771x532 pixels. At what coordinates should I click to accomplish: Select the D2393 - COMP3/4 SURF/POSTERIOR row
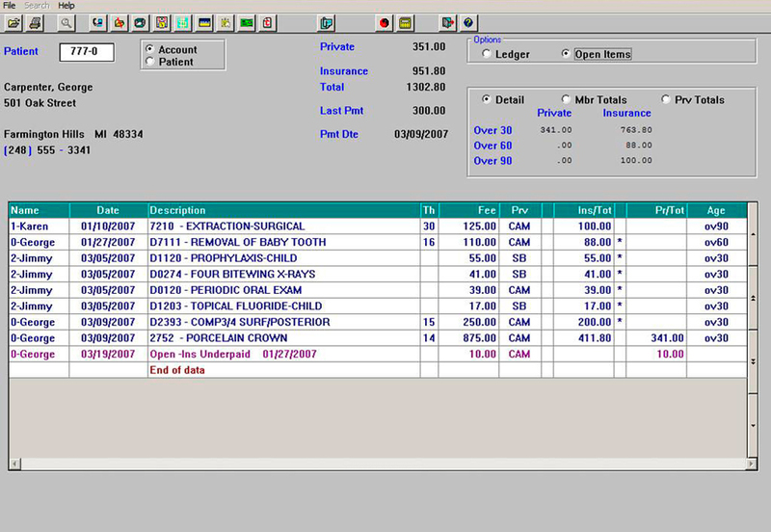378,322
